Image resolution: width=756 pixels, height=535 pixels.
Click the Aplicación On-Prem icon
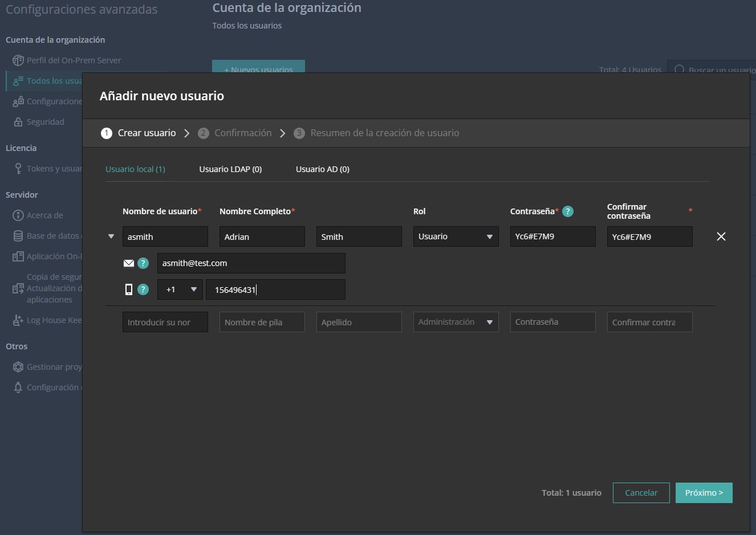click(x=18, y=256)
